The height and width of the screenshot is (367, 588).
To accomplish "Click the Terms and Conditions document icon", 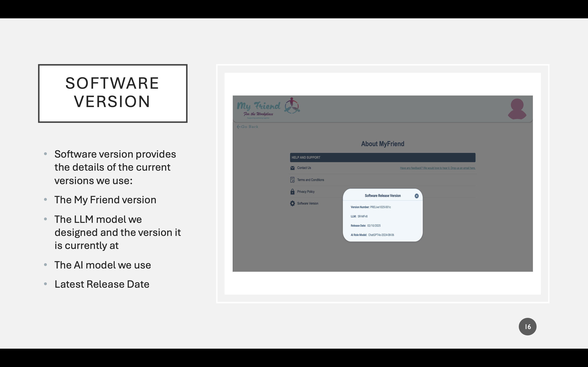I will pyautogui.click(x=292, y=180).
